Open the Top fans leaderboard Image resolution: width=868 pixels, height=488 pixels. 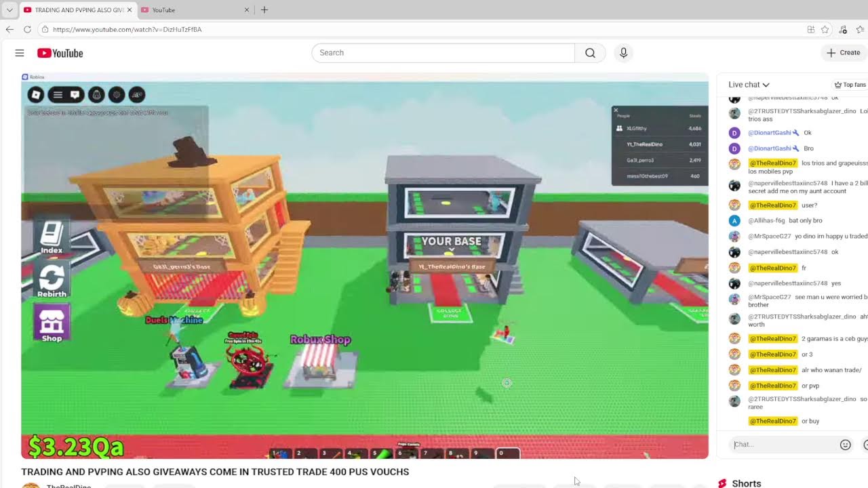pyautogui.click(x=850, y=85)
